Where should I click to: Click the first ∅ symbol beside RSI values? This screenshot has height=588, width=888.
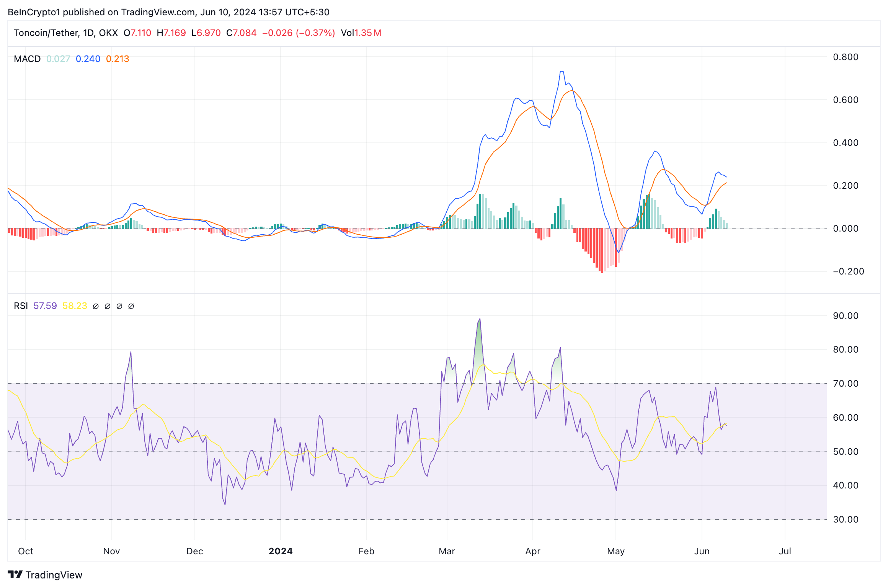tap(96, 306)
